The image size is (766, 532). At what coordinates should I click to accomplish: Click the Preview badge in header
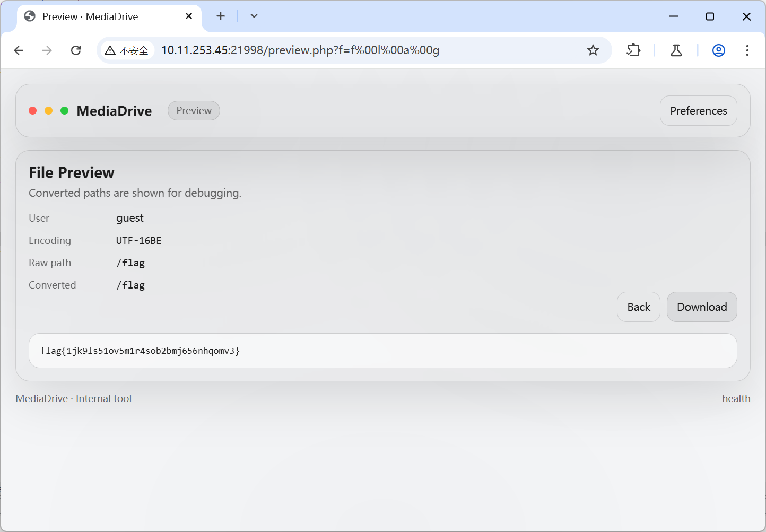click(194, 111)
